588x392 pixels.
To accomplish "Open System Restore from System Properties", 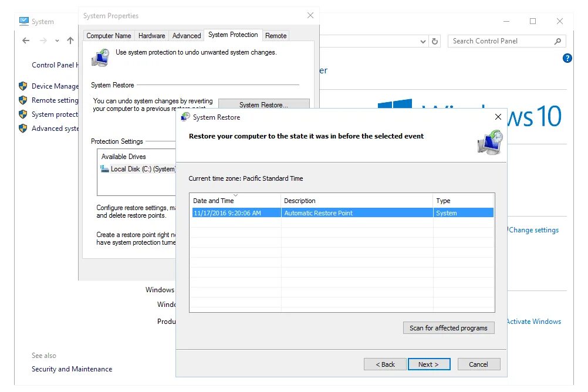I will click(263, 104).
